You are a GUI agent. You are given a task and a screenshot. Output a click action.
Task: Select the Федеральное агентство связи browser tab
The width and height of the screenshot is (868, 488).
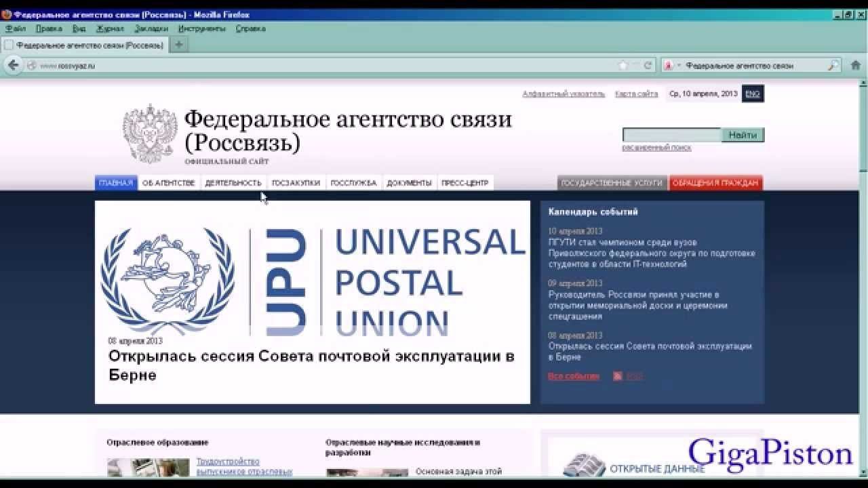pyautogui.click(x=85, y=45)
